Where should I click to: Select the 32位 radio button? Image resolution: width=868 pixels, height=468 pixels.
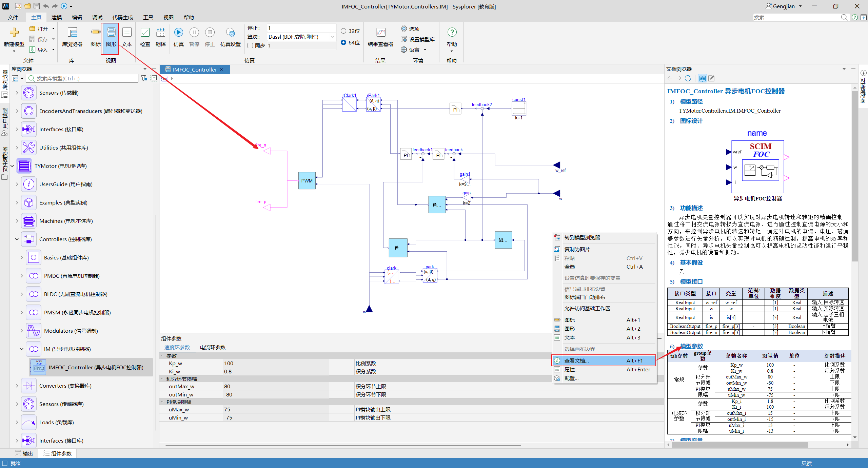(343, 31)
